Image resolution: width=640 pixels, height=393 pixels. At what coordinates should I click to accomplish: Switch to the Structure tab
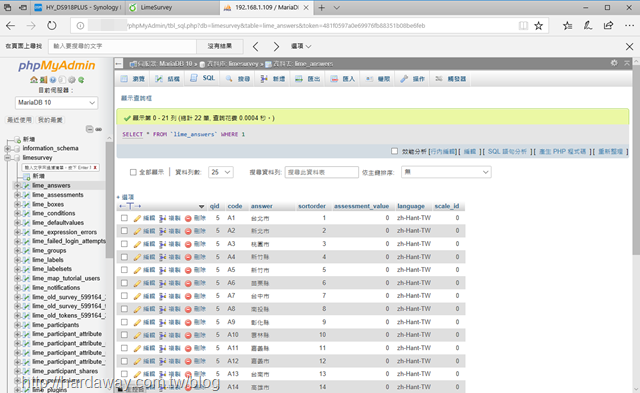(168, 79)
